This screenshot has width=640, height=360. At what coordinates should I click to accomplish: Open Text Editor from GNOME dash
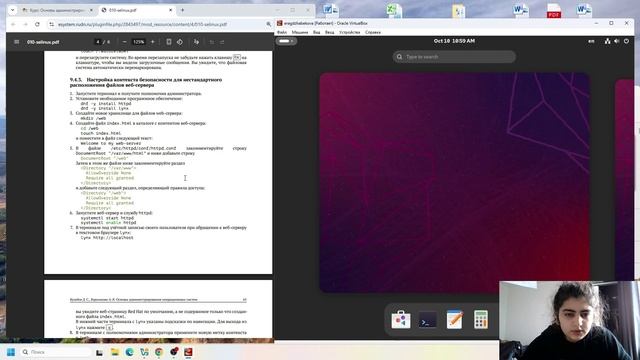(x=454, y=319)
